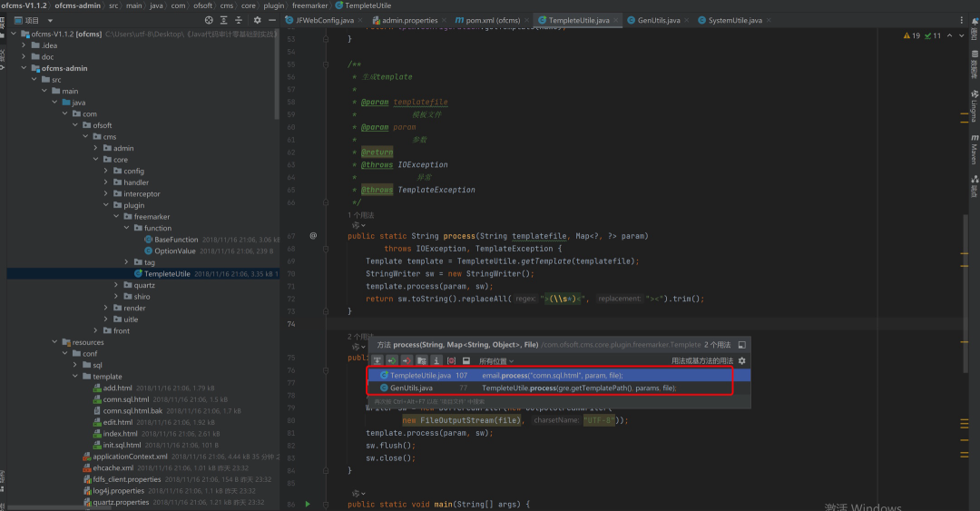This screenshot has width=980, height=511.
Task: Open the Maven tool window
Action: point(975,149)
